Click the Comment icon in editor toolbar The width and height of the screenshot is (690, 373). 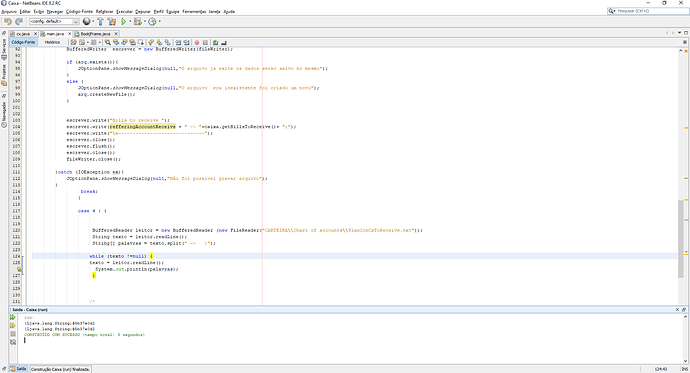(x=216, y=42)
